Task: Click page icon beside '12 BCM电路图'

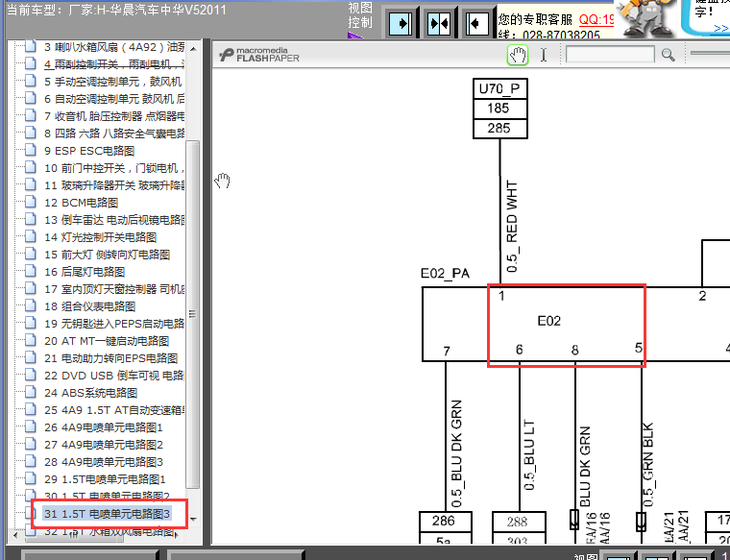Action: pos(31,202)
